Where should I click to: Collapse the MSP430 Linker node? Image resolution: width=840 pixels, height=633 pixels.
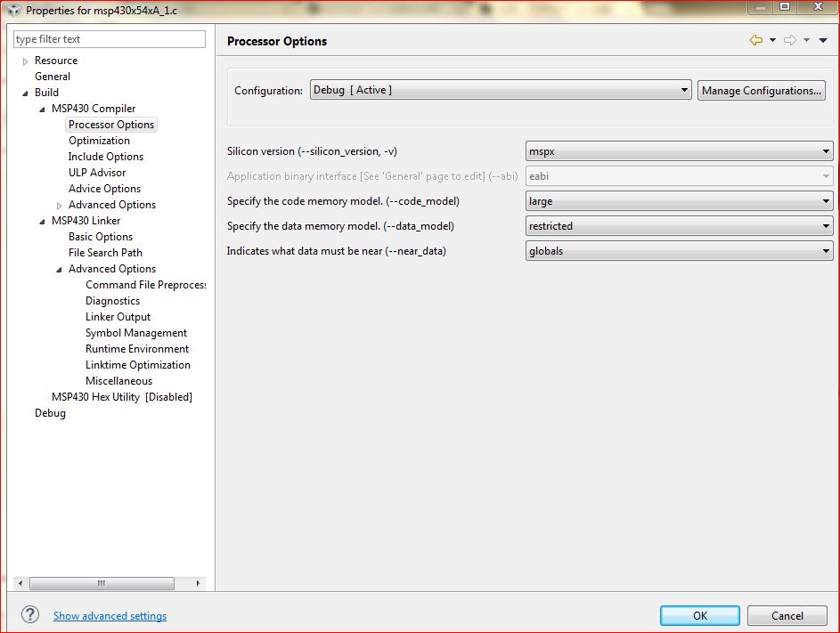click(43, 221)
